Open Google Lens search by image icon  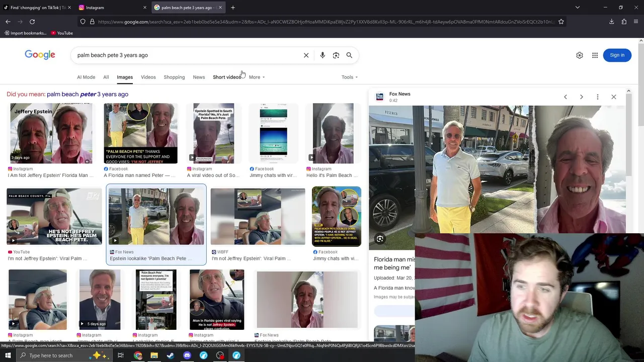(x=336, y=55)
